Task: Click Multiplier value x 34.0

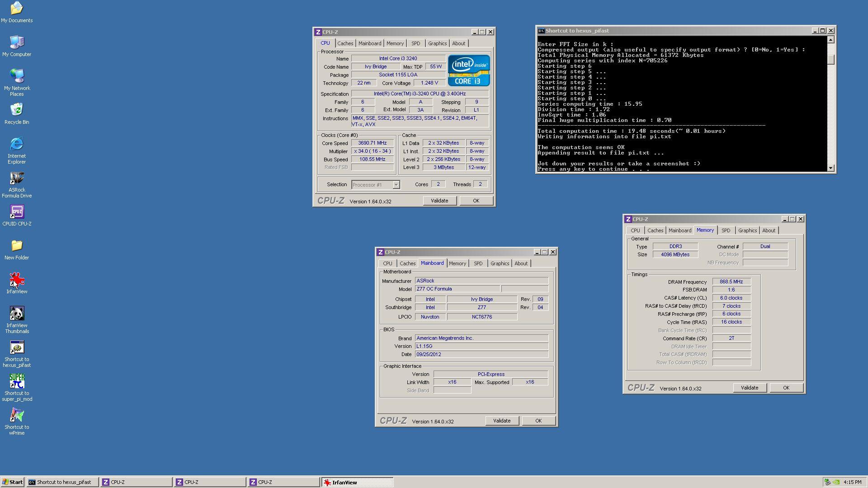Action: [x=373, y=151]
